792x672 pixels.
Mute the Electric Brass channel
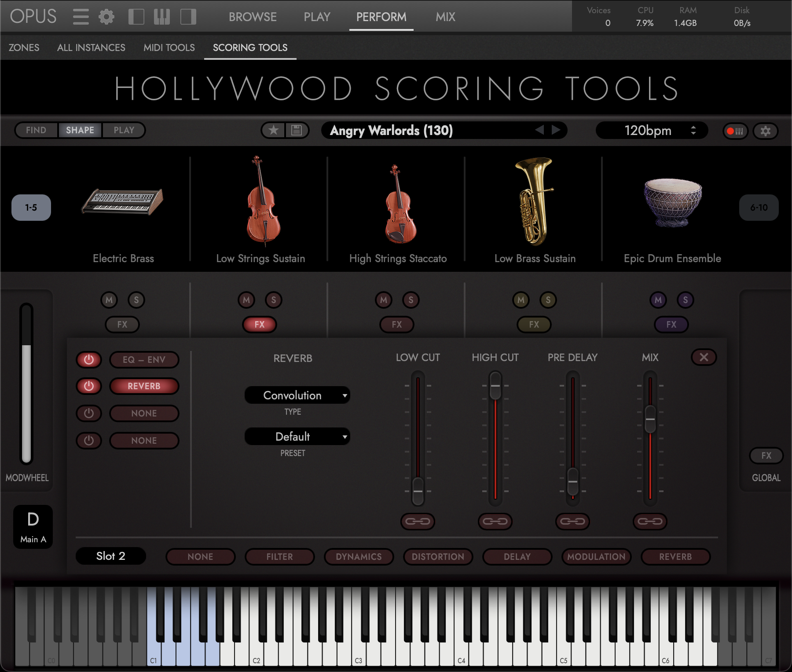[109, 300]
